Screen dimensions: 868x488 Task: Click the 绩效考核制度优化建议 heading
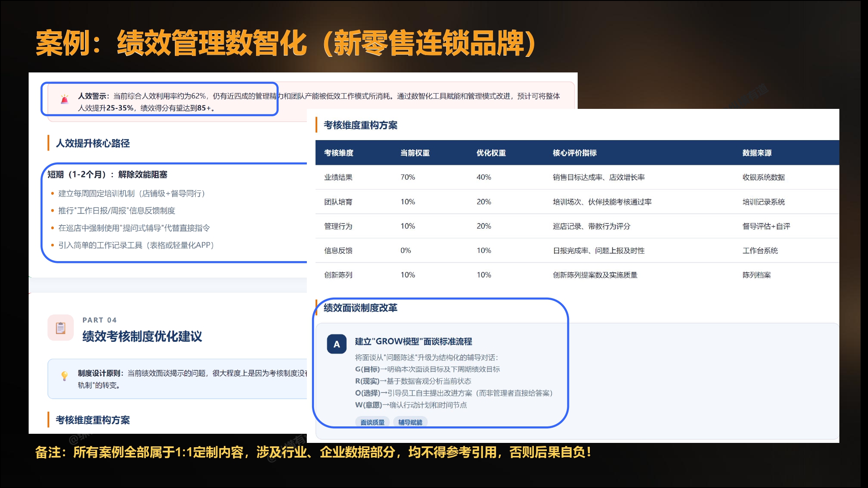(x=142, y=336)
